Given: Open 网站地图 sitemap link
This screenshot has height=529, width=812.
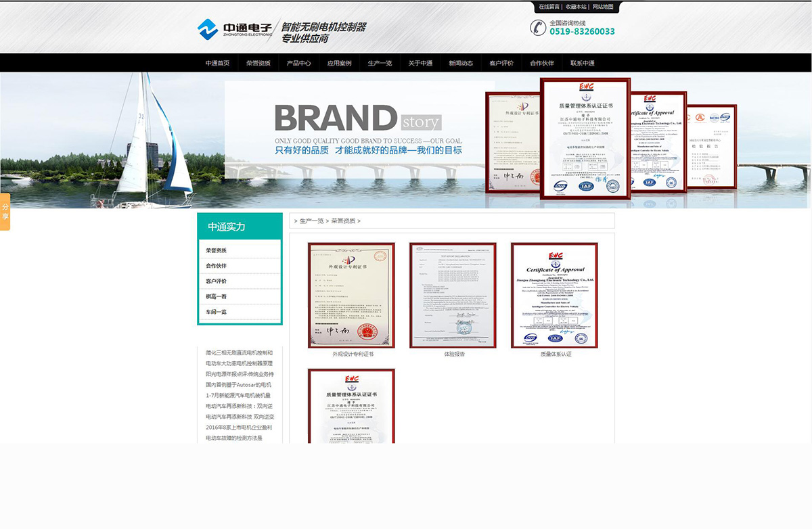Looking at the screenshot, I should 603,7.
